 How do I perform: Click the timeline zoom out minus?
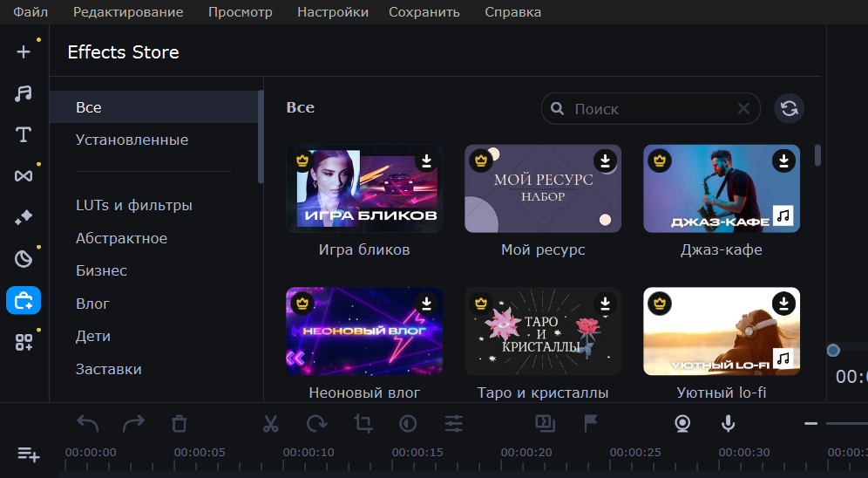click(811, 424)
